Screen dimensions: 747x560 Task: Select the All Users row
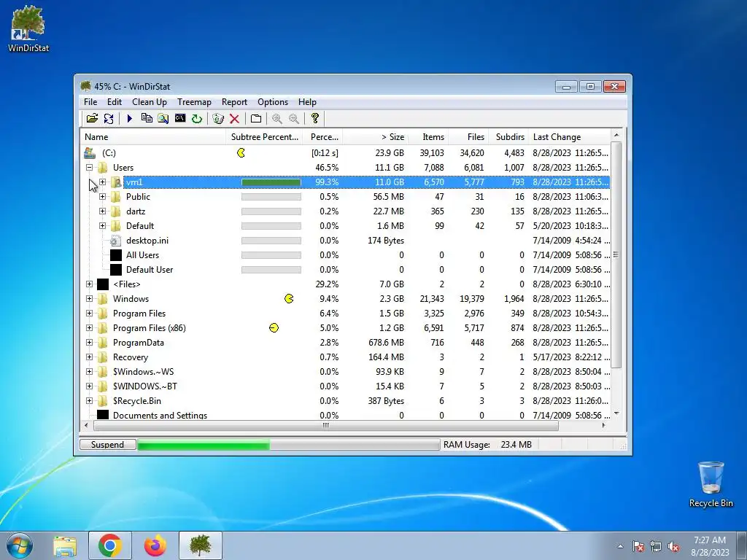pos(347,254)
